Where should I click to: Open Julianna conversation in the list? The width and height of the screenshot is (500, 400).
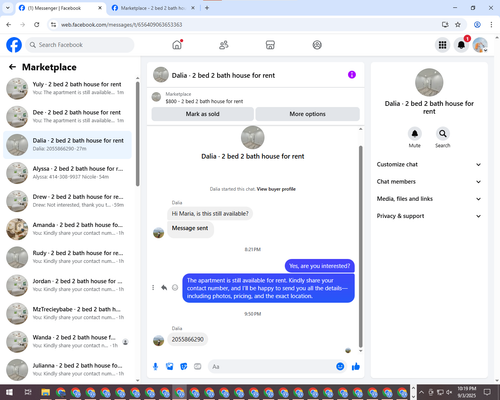68,370
